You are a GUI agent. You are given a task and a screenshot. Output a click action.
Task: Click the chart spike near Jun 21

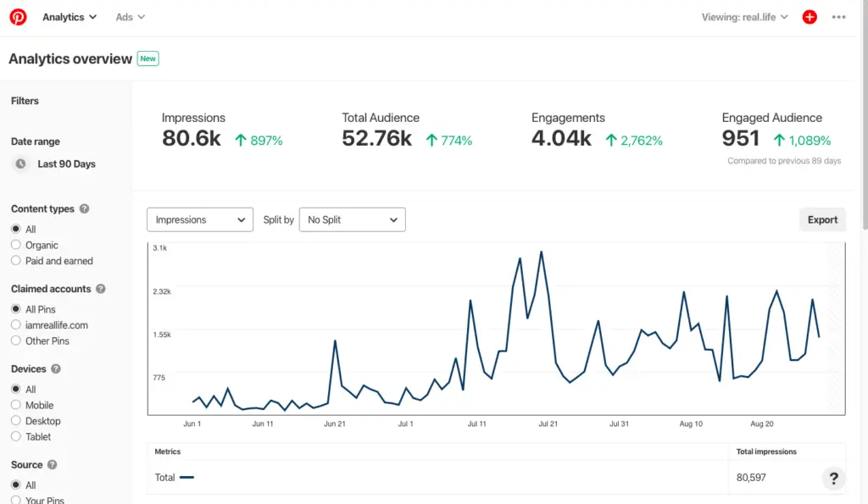335,341
